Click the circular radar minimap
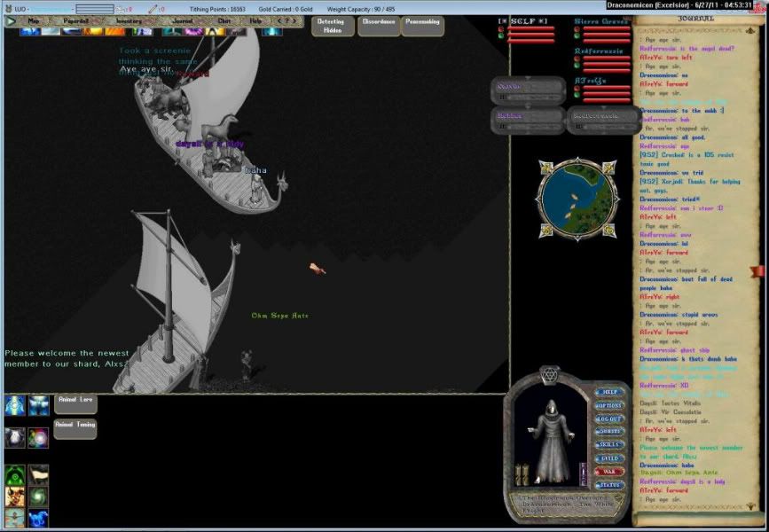This screenshot has height=532, width=769. click(577, 199)
